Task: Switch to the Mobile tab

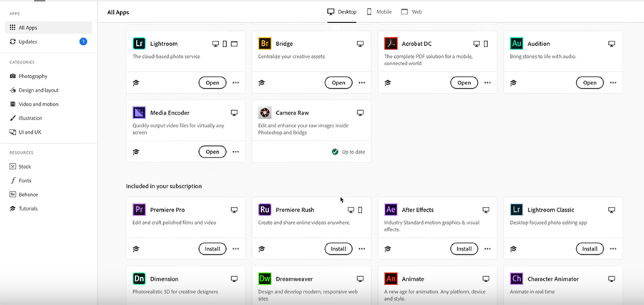Action: 379,12
